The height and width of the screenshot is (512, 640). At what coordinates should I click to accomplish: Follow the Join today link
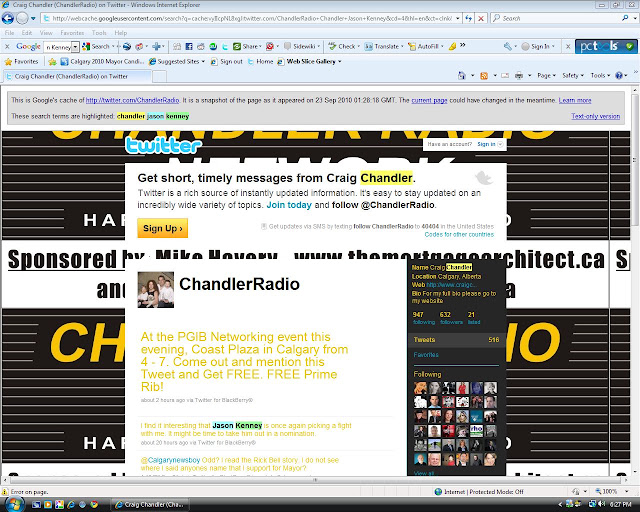tap(289, 205)
